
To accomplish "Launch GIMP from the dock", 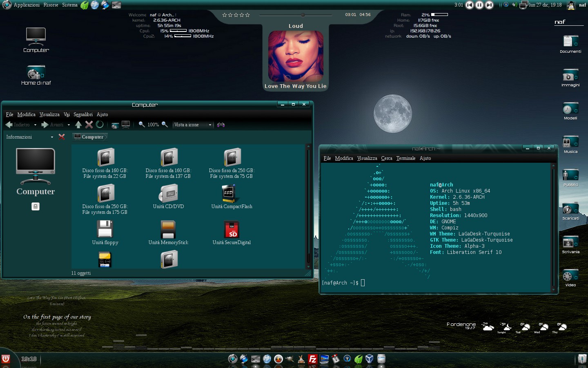I will click(x=290, y=359).
